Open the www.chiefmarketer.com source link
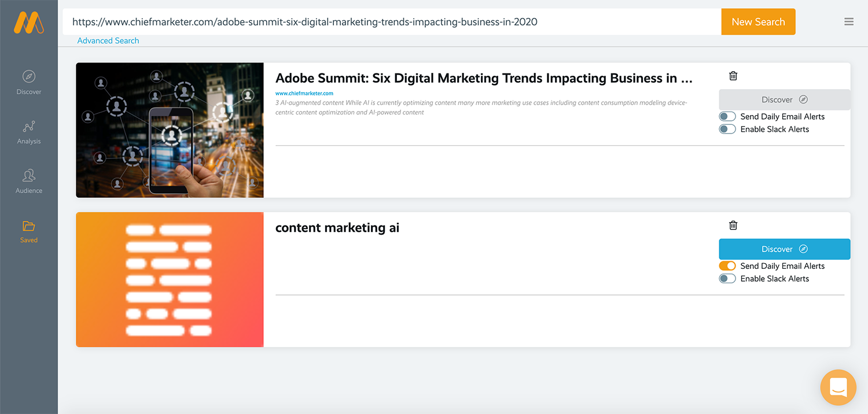868x414 pixels. (304, 93)
